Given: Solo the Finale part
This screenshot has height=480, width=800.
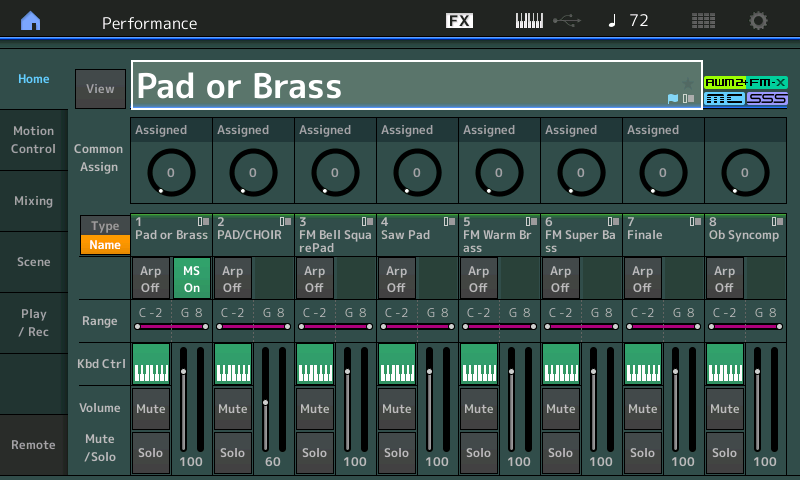Looking at the screenshot, I should coord(642,453).
